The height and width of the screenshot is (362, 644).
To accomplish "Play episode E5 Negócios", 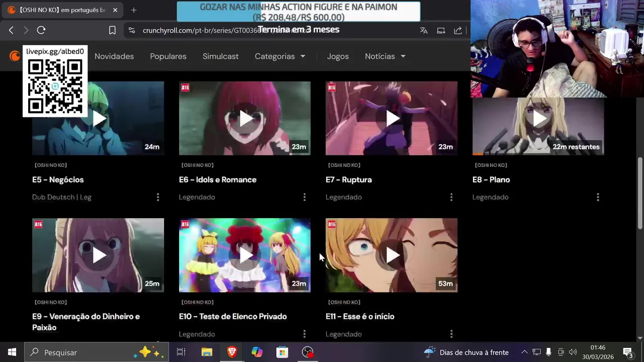I will click(x=98, y=118).
